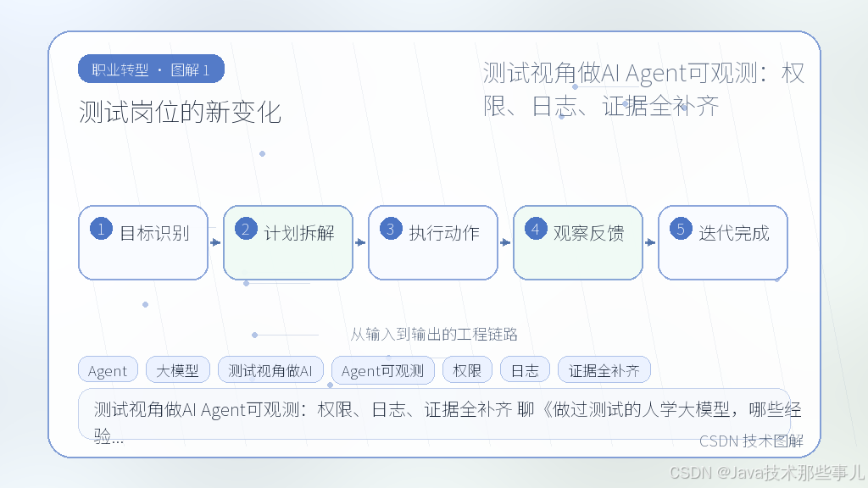Select step 3 box 执行动作
The image size is (868, 488).
coord(433,243)
